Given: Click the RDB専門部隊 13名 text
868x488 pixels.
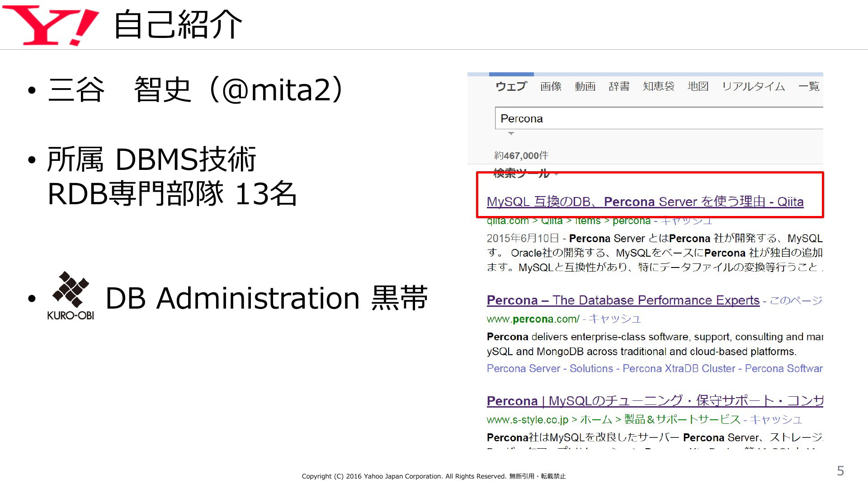Looking at the screenshot, I should [x=172, y=193].
